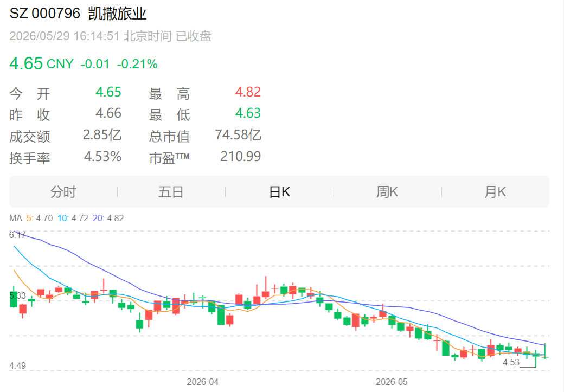Click the stock title SZ 000796 凯撒旅业
This screenshot has height=392, width=564.
[x=78, y=14]
